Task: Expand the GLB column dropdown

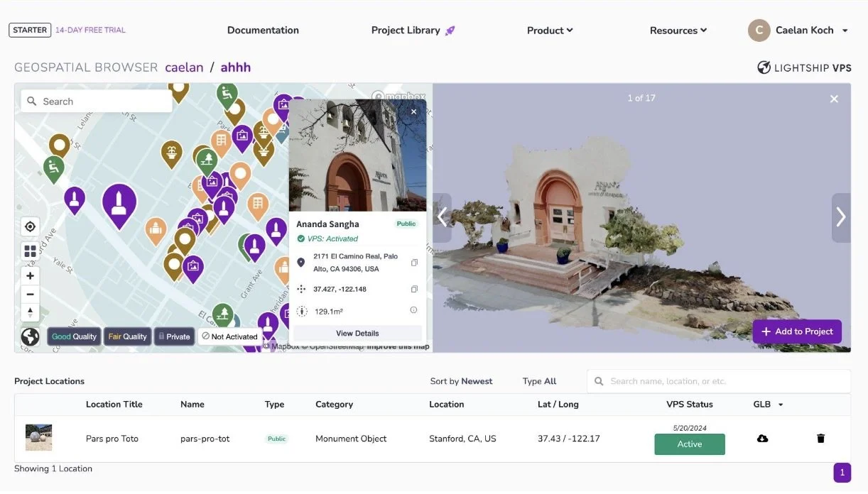Action: click(781, 405)
